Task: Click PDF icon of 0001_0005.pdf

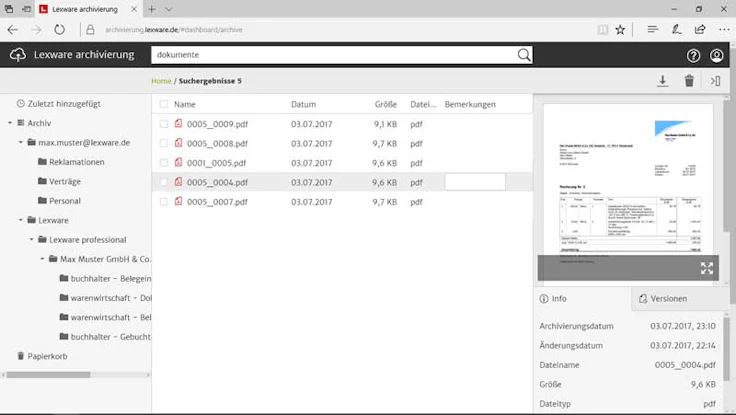Action: pos(178,162)
